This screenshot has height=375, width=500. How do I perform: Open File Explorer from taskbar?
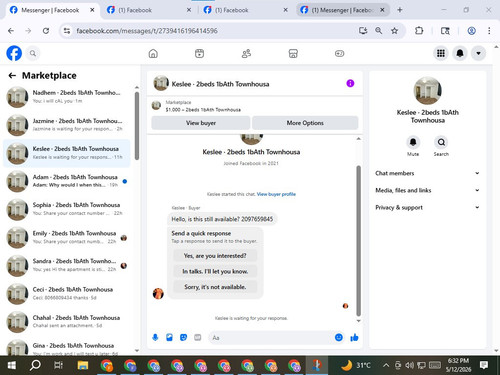(83, 365)
